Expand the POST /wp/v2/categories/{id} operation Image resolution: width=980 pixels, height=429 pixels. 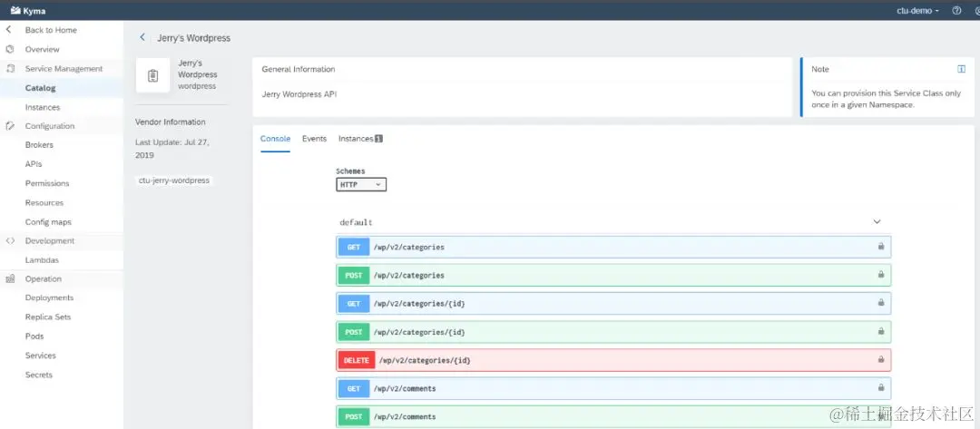613,332
